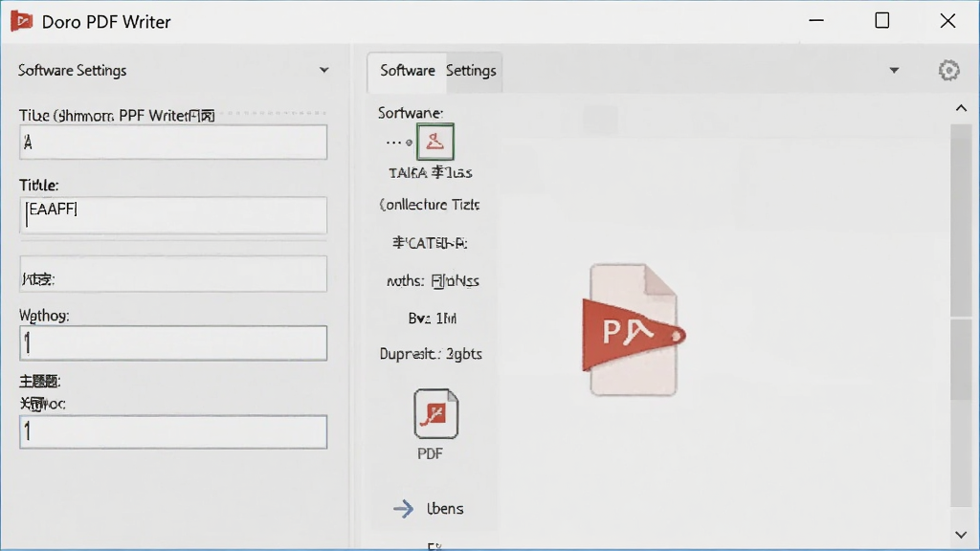Viewport: 980px width, 551px height.
Task: Minimize the Doro PDF Writer window
Action: pos(816,21)
